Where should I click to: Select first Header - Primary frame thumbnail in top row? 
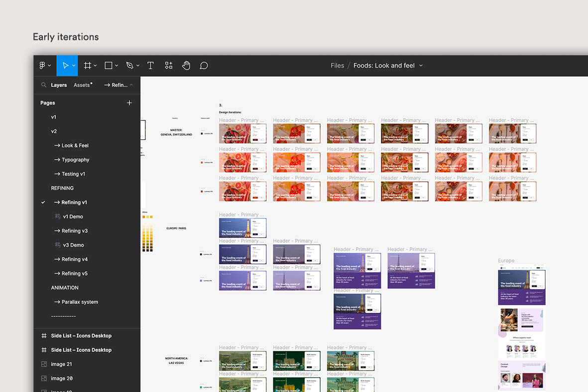click(242, 133)
